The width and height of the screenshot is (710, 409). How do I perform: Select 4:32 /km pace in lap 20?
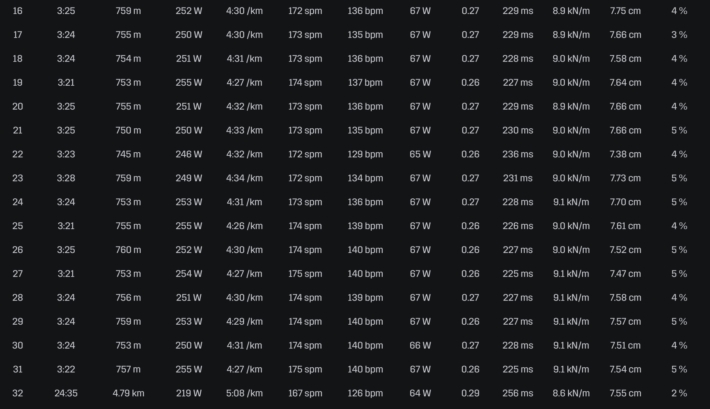point(245,107)
